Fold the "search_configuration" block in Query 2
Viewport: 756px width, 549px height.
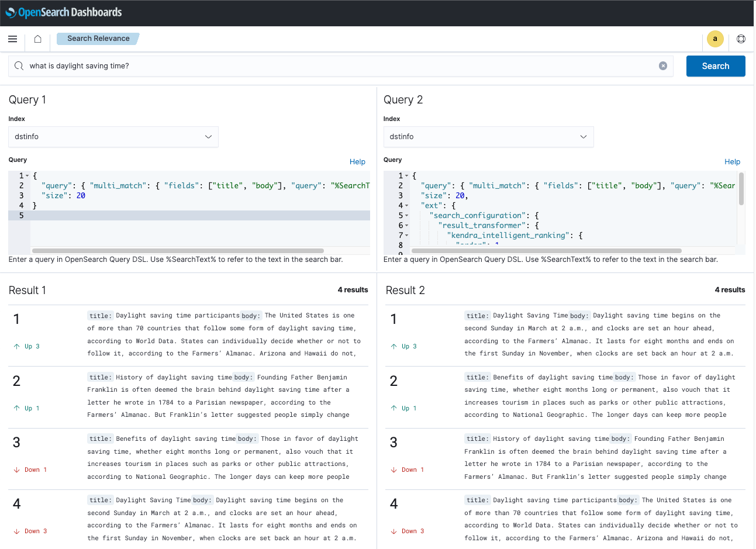pos(406,215)
